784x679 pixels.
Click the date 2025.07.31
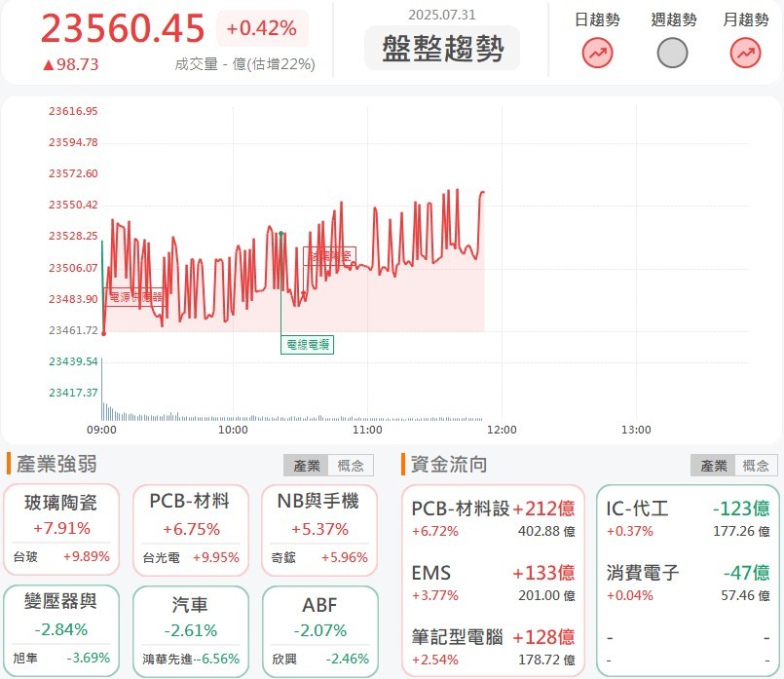coord(442,15)
